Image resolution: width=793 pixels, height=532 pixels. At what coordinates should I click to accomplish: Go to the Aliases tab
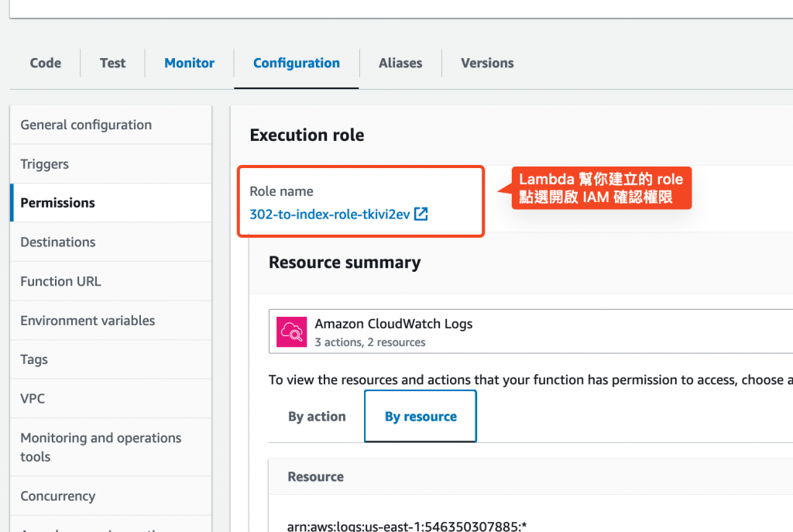[400, 63]
